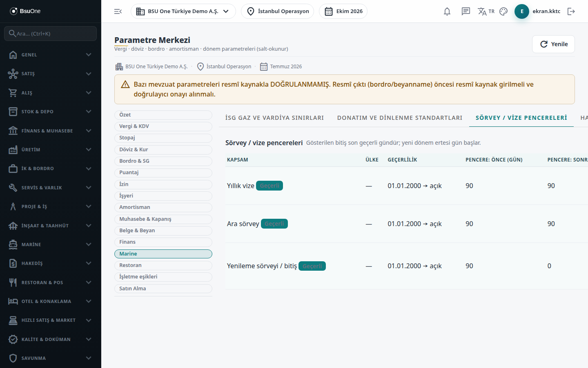Image resolution: width=588 pixels, height=368 pixels.
Task: Expand the Hızlı Satış & Market section
Action: click(51, 320)
